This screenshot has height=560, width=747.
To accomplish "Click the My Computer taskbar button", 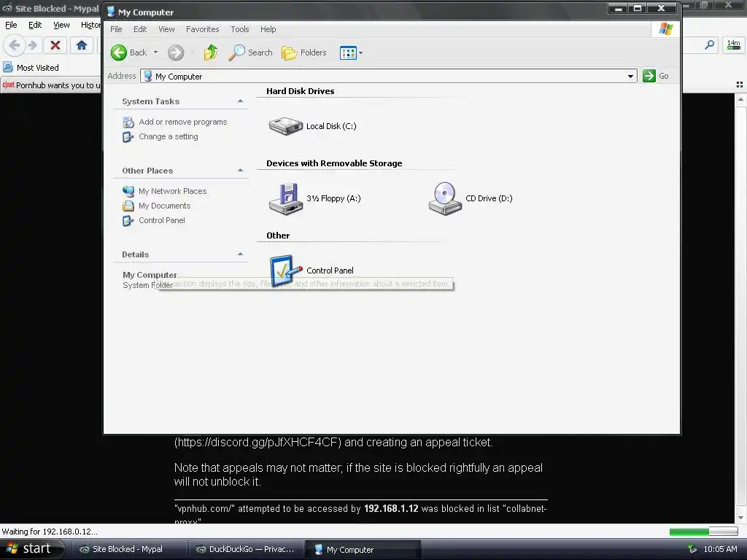I will click(362, 550).
